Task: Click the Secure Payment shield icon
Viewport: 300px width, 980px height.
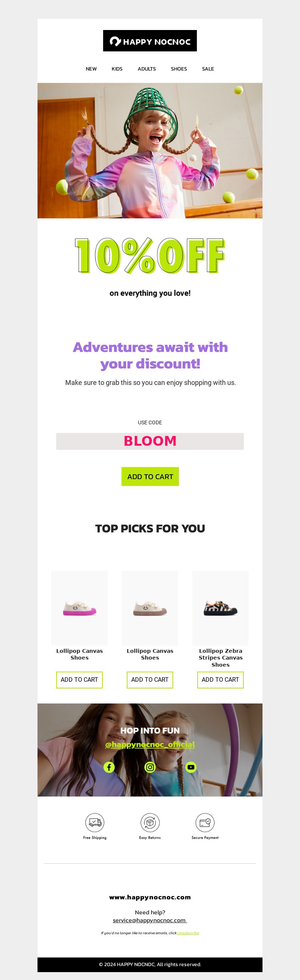Action: coord(205,823)
